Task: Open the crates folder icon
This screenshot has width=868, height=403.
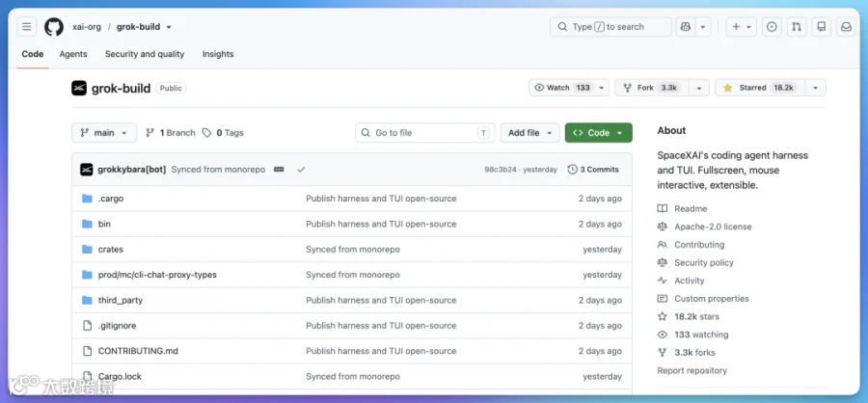Action: coord(87,249)
